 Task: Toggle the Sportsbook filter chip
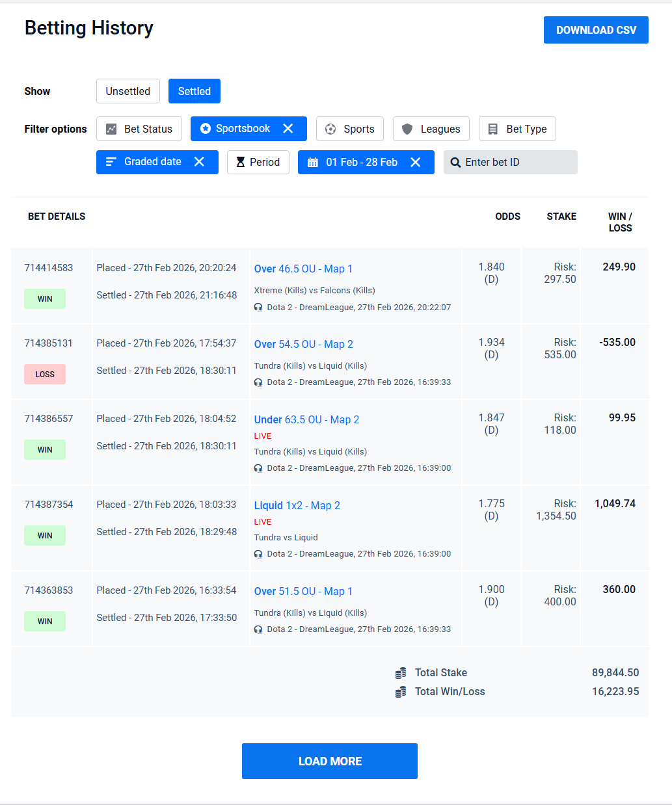point(235,129)
